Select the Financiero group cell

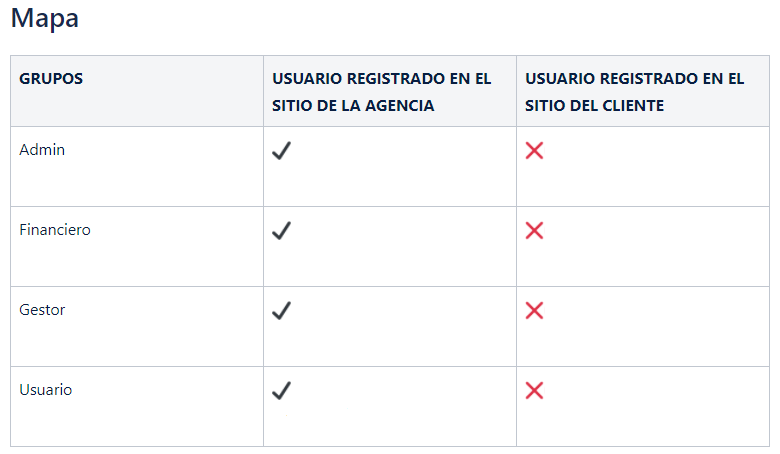(x=137, y=247)
